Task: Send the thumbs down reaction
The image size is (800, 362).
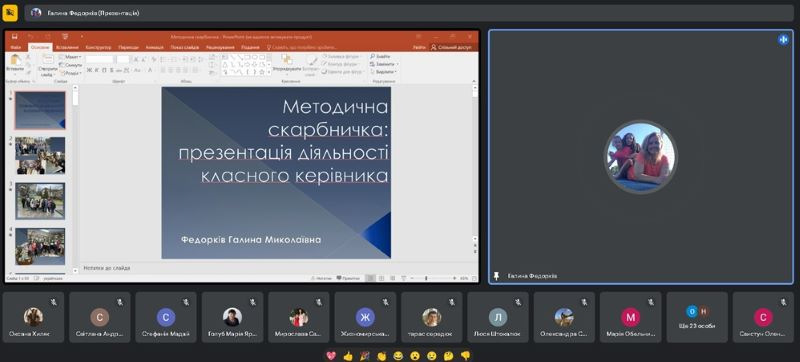Action: coord(465,356)
